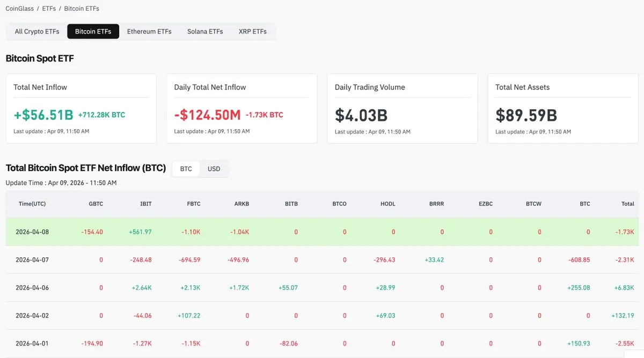Click the -608.85 BTC cell
The height and width of the screenshot is (358, 644).
(x=579, y=260)
